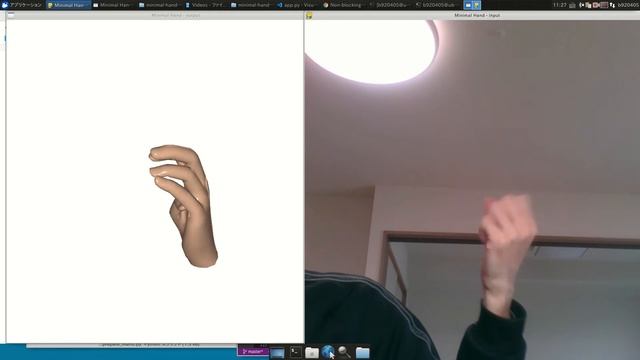Switch to the second Minimal Hand taskbar window
The height and width of the screenshot is (360, 640).
pyautogui.click(x=114, y=5)
